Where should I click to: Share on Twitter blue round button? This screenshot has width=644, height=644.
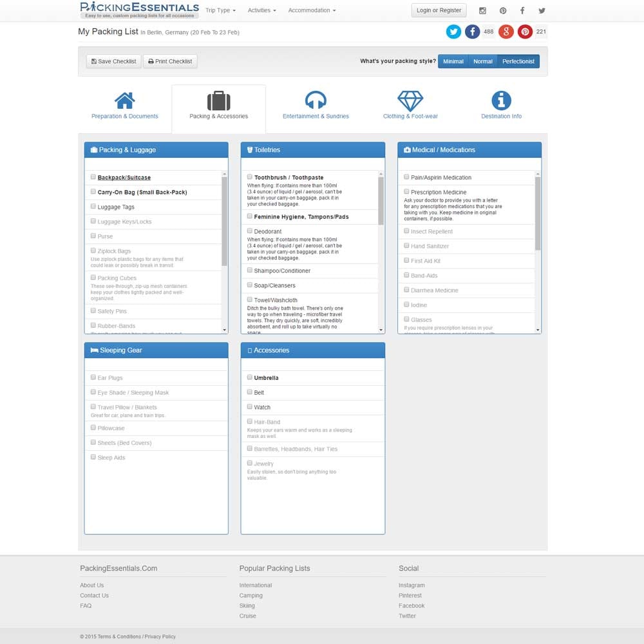453,32
